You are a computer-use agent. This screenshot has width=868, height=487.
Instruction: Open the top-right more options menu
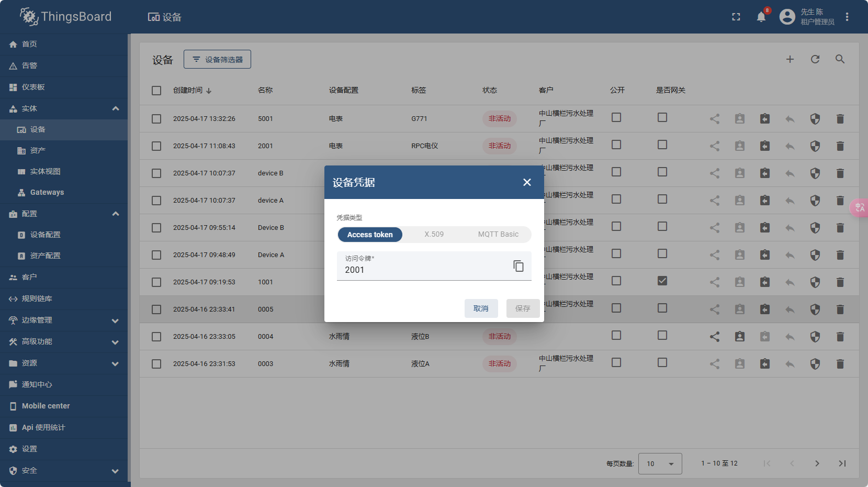[847, 17]
